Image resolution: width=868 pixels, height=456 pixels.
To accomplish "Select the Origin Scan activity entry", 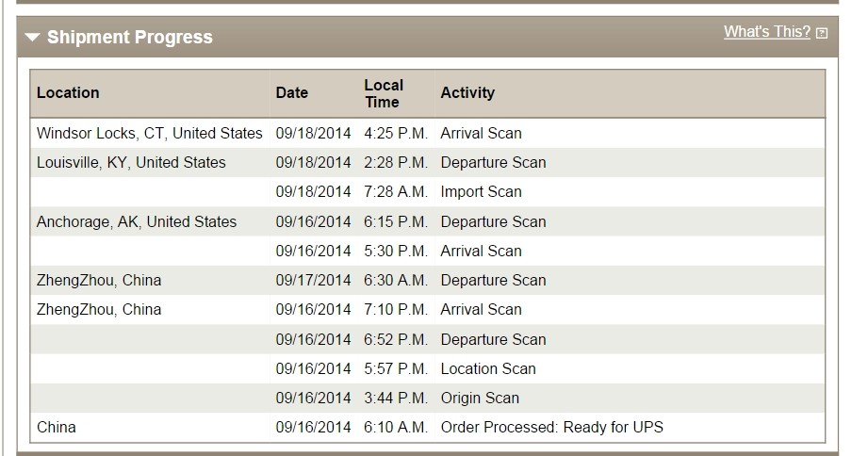I will click(x=480, y=398).
